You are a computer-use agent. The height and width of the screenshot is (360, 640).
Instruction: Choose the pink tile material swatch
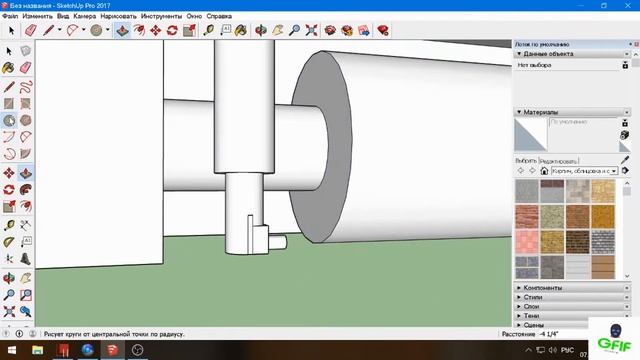click(527, 242)
